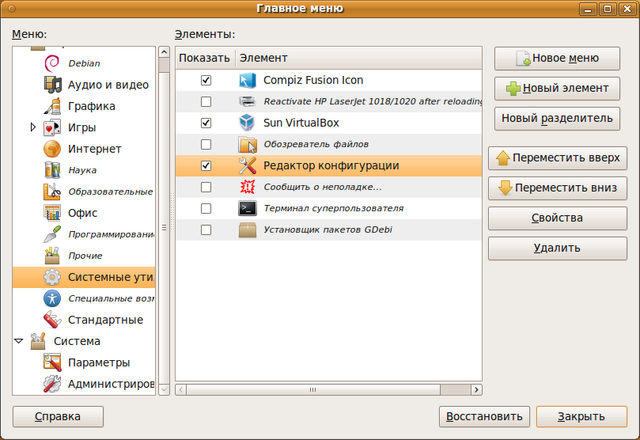Click the Sun VirtualBox icon
The width and height of the screenshot is (640, 440).
pos(248,123)
